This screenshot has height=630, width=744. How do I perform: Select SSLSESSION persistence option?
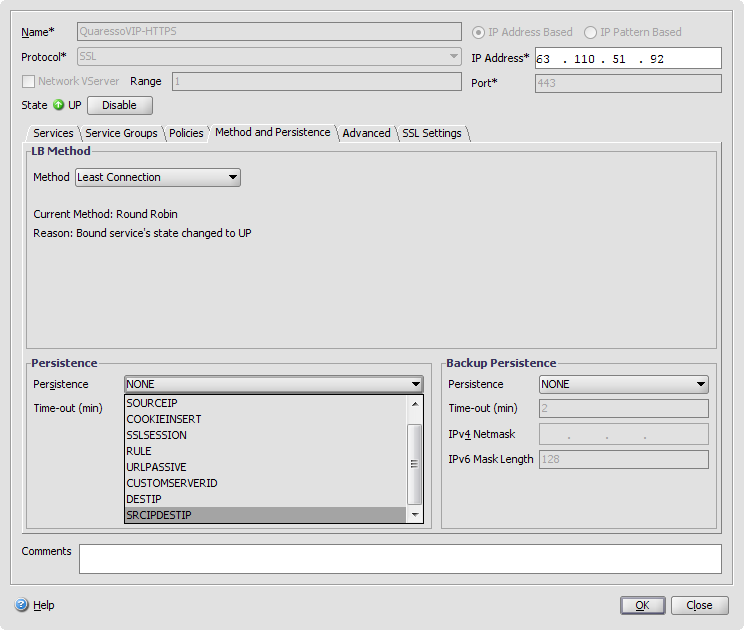coord(156,435)
